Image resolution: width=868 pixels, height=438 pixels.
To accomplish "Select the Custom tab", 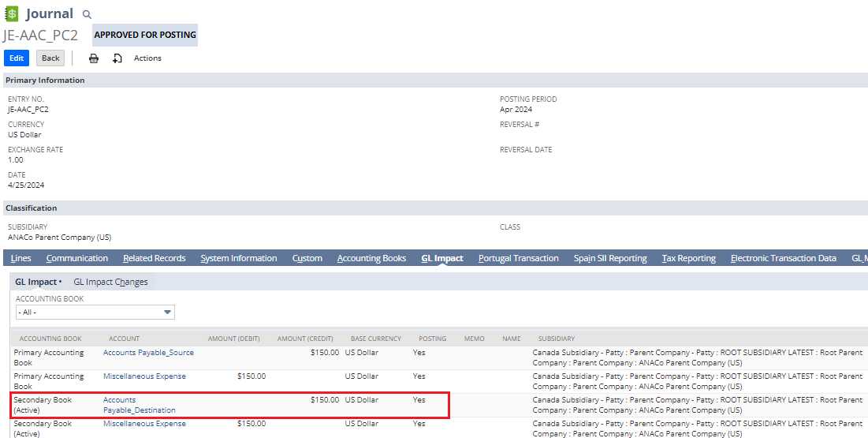I will click(307, 258).
